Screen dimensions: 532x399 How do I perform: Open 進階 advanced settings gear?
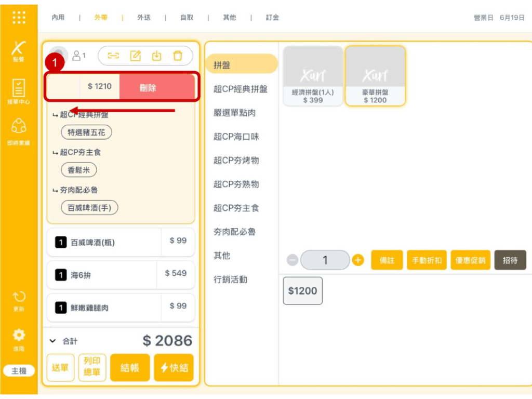click(x=19, y=338)
